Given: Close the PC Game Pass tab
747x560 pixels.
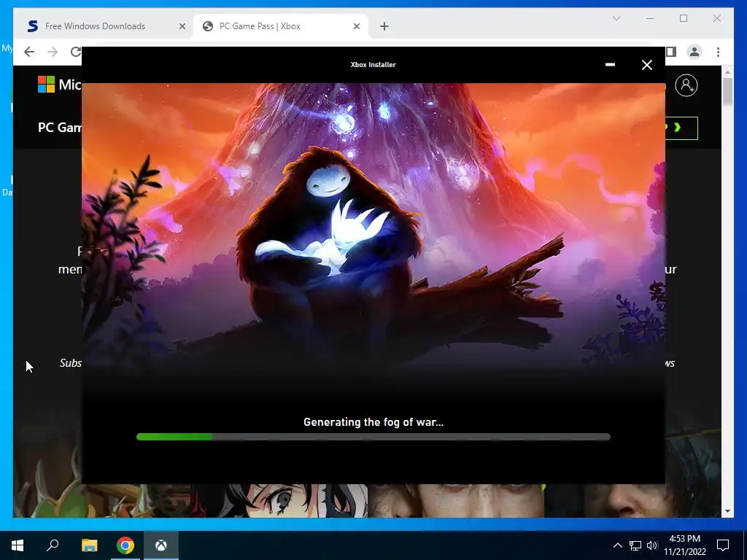Looking at the screenshot, I should (356, 26).
